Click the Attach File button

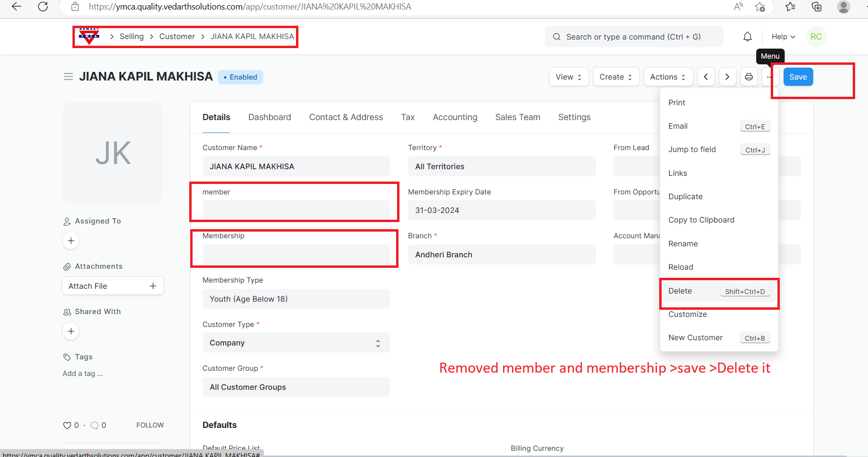coord(112,286)
